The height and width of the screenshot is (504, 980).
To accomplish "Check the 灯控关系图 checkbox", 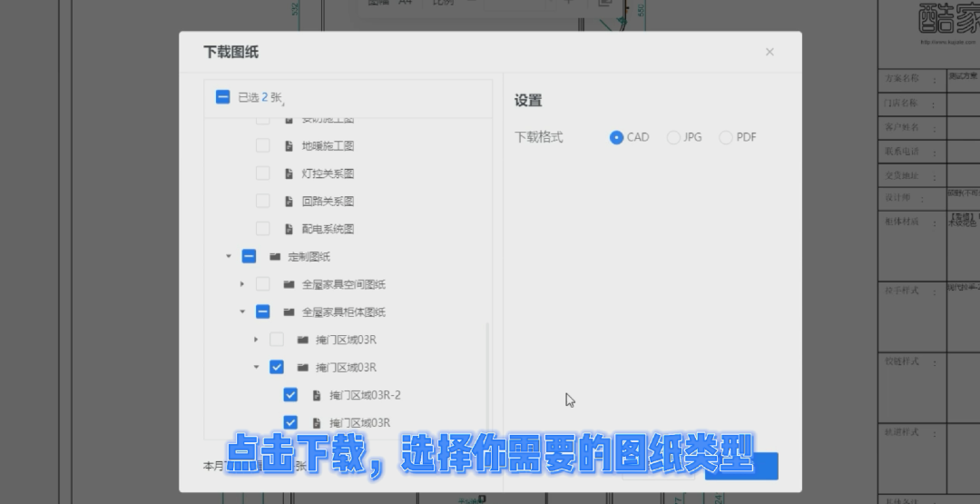I will [x=262, y=173].
